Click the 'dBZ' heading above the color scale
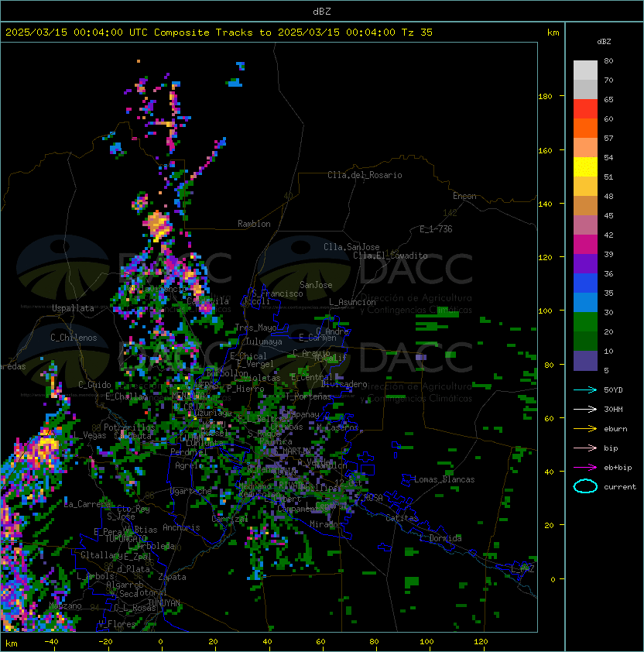 coord(604,42)
